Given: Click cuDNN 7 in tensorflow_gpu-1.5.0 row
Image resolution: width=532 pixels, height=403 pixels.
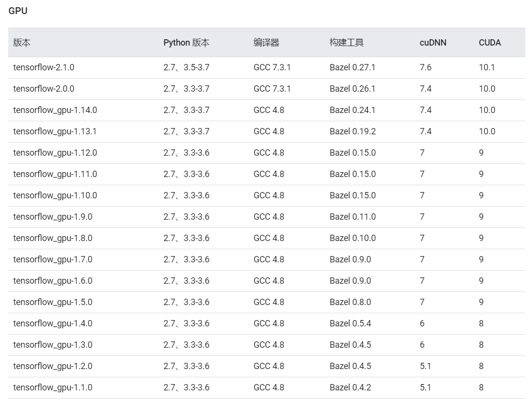Looking at the screenshot, I should (422, 302).
